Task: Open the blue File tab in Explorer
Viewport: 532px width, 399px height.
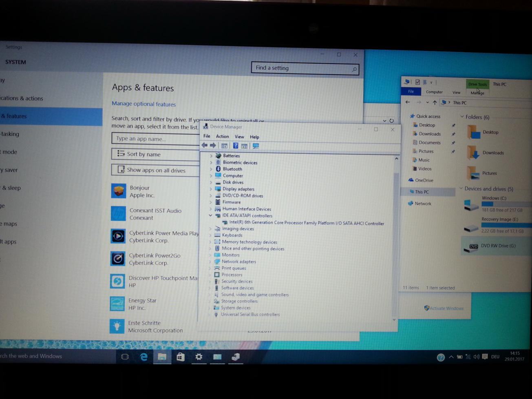Action: pyautogui.click(x=411, y=92)
